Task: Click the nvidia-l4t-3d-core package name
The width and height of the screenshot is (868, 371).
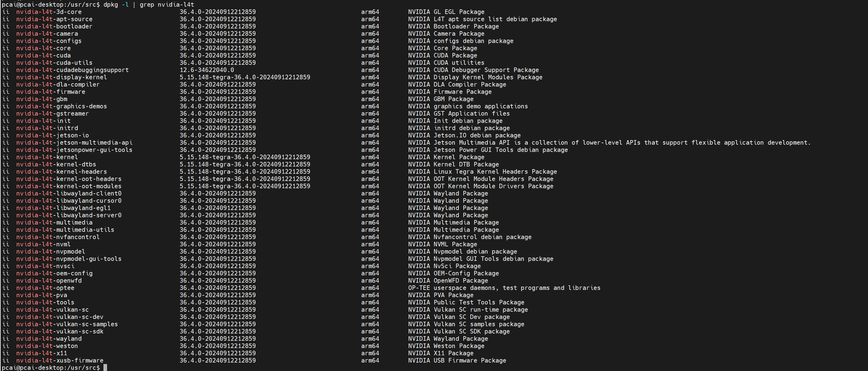Action: click(49, 12)
